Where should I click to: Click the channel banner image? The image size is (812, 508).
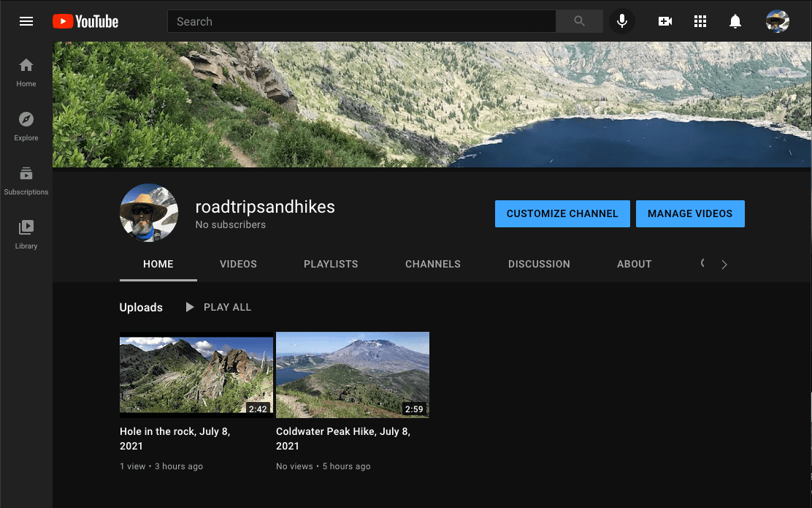tap(432, 105)
